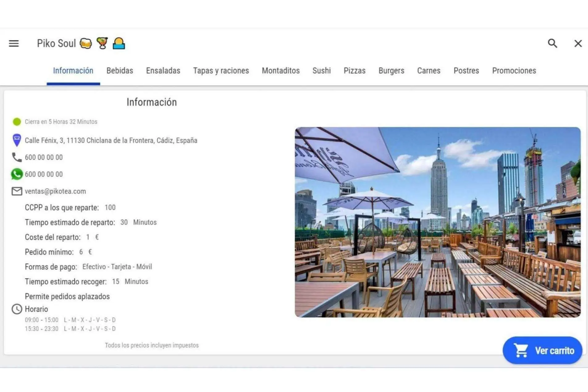The height and width of the screenshot is (392, 588).
Task: Close the restaurant page with X
Action: click(x=578, y=44)
